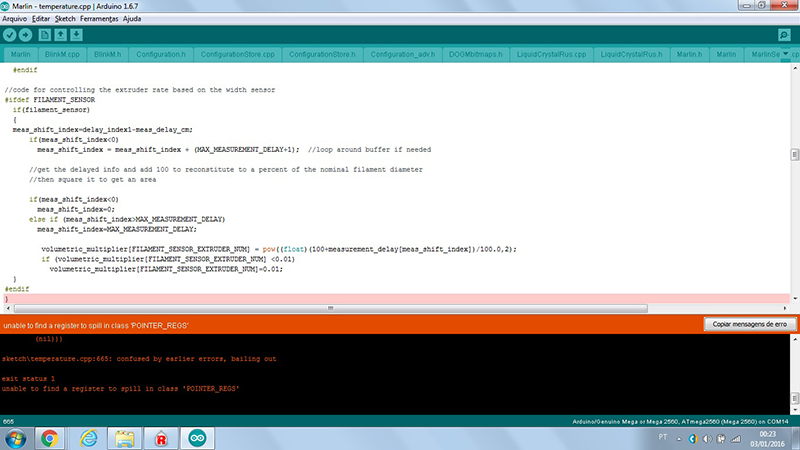800x450 pixels.
Task: Open Google Chrome from the taskbar
Action: pyautogui.click(x=49, y=438)
